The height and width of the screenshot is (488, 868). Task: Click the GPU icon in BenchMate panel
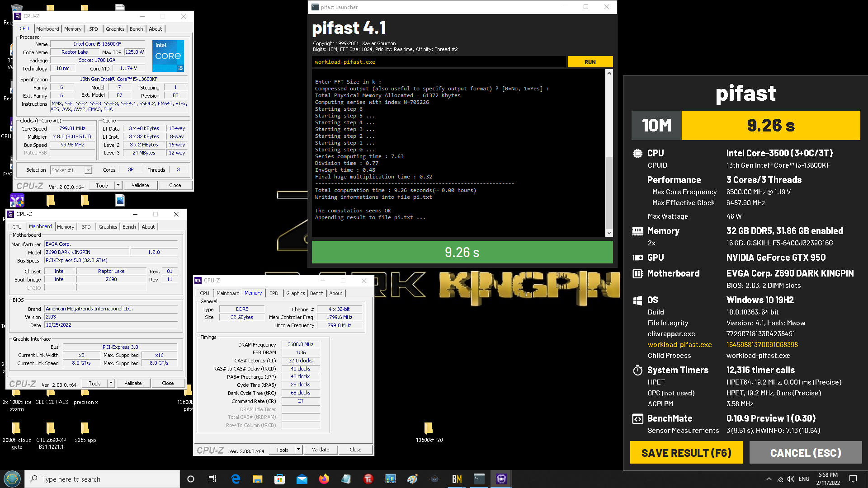click(637, 258)
